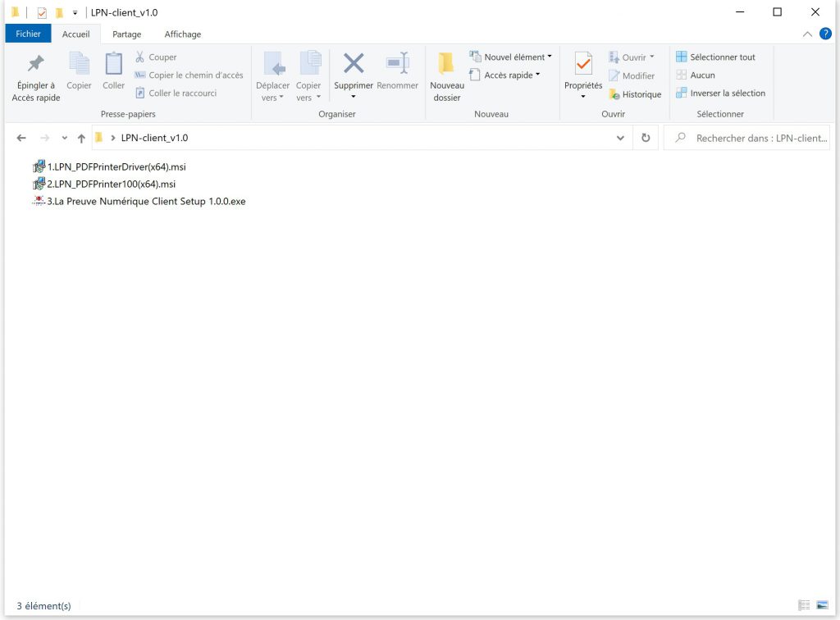Screen dimensions: 840x620
Task: Select 1.LPN_PDFPrinterDriver(x64).msi file
Action: coord(109,166)
